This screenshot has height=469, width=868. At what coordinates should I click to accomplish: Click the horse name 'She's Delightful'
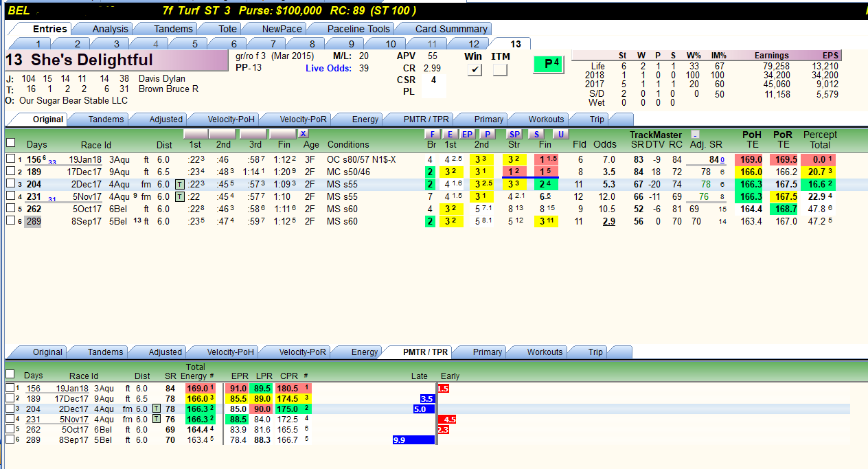[92, 60]
